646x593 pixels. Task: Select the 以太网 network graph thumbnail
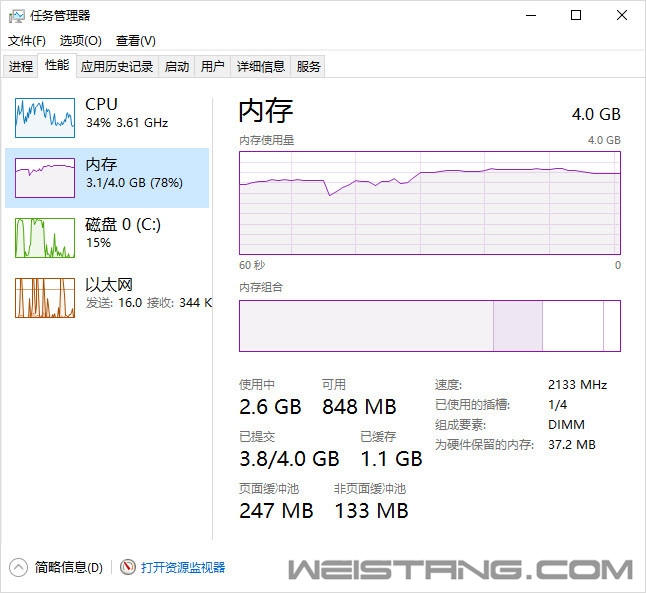(45, 298)
